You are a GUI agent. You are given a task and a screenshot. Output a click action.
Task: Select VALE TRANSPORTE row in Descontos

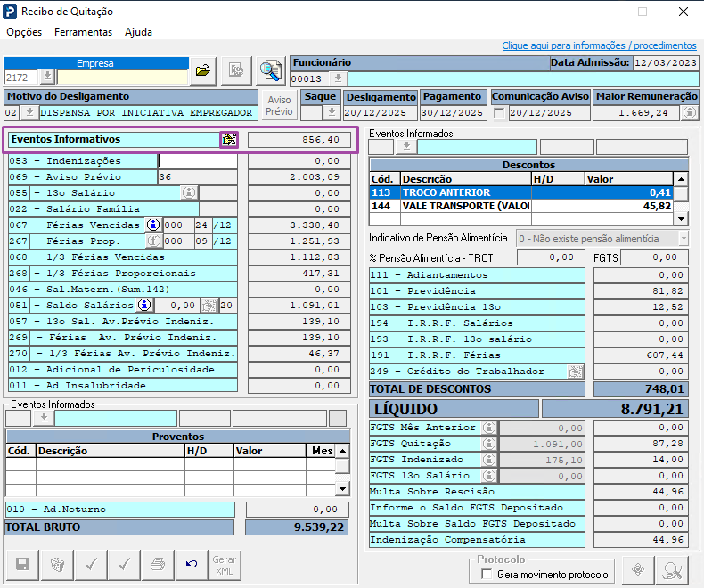521,206
